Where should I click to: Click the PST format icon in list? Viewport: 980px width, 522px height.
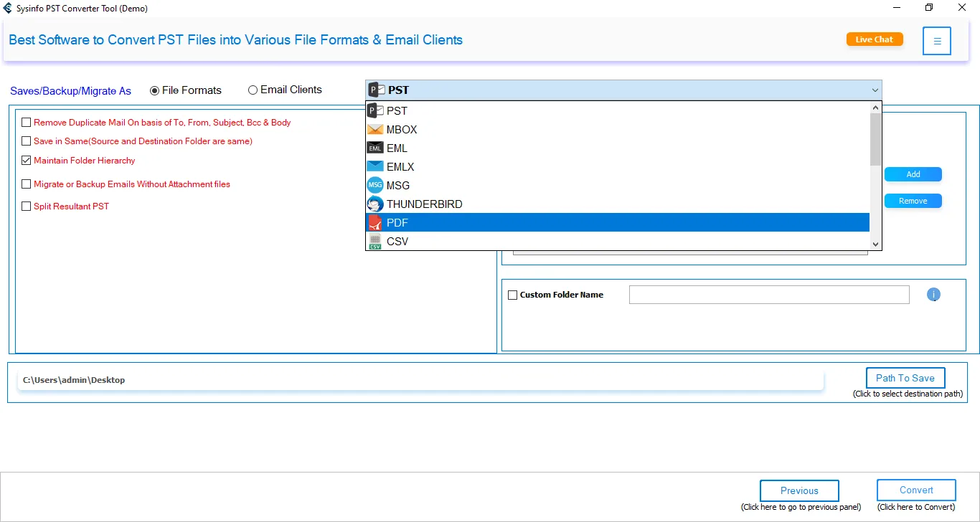376,110
